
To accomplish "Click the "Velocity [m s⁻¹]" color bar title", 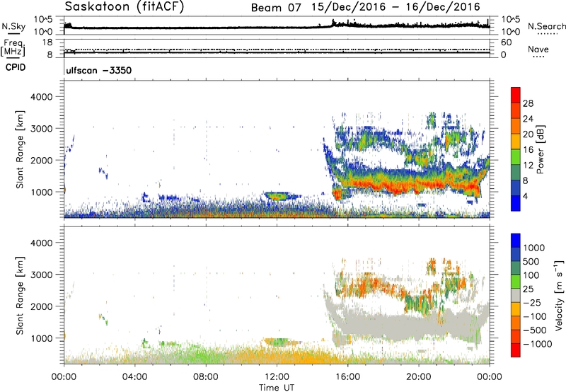I will tap(559, 295).
